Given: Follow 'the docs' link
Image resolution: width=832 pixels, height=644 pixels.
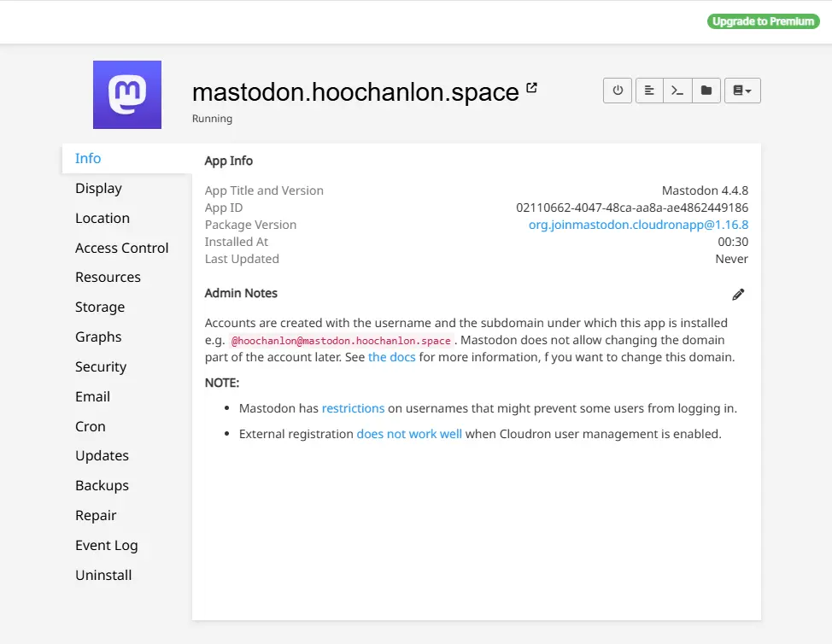Looking at the screenshot, I should point(391,357).
